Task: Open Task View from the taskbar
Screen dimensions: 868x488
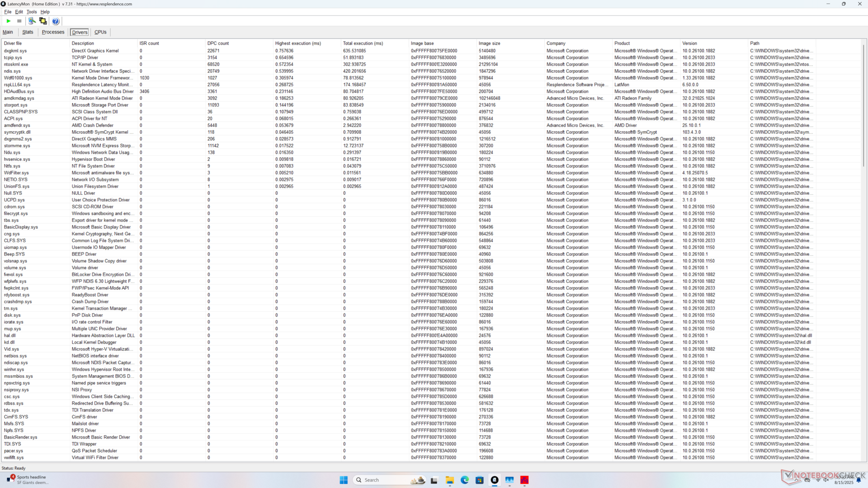Action: coord(434,480)
